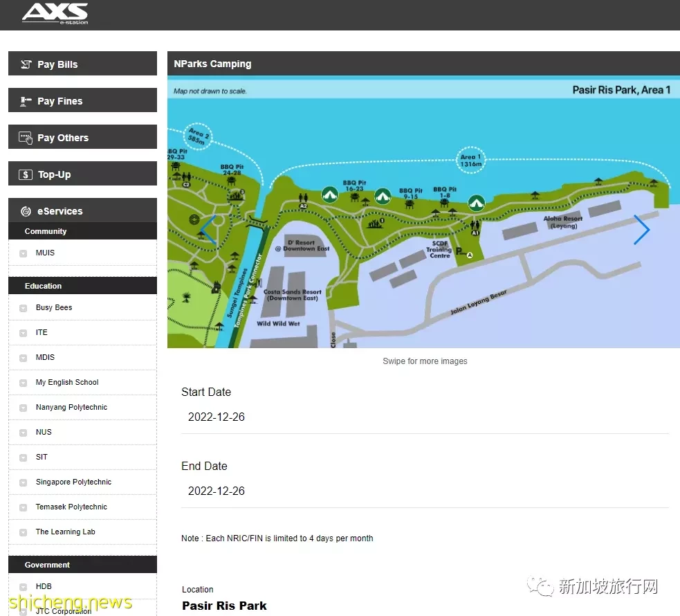Select the Community category header

tap(82, 231)
